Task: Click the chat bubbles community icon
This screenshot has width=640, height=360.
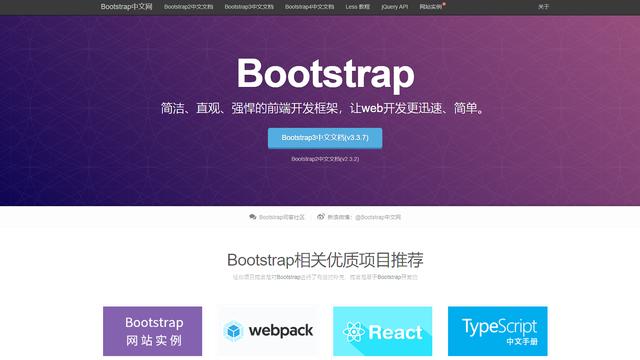Action: (x=253, y=217)
